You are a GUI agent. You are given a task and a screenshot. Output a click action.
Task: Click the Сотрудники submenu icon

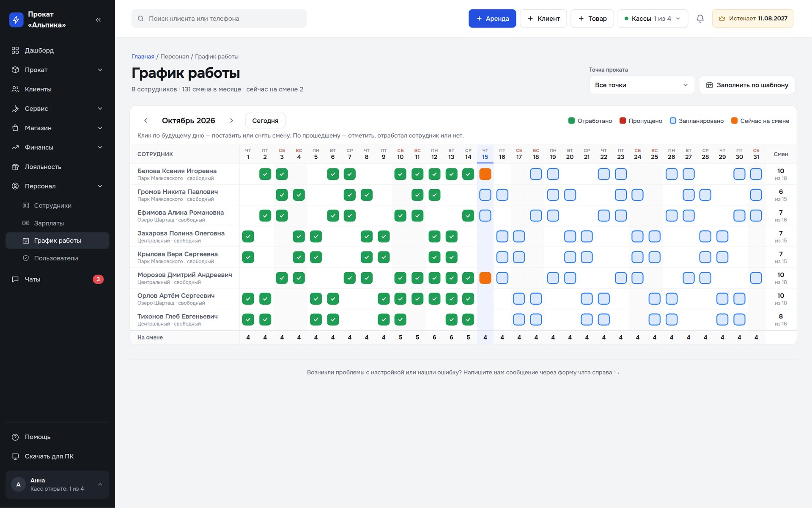point(26,206)
